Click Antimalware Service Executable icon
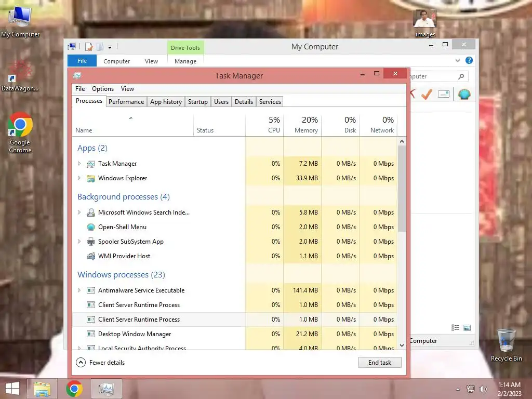Screen dimensions: 532x399 (90, 290)
